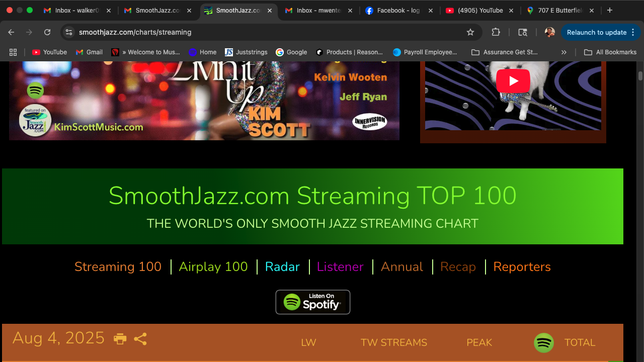The image size is (644, 362).
Task: Click Relaunch to update button
Action: click(596, 32)
